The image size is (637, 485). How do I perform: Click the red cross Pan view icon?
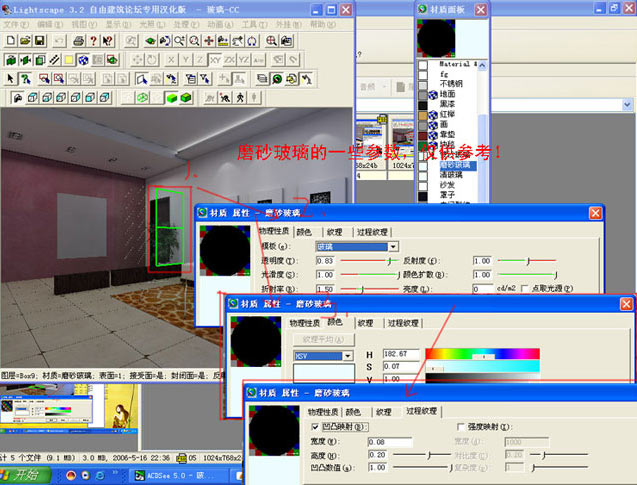click(208, 41)
